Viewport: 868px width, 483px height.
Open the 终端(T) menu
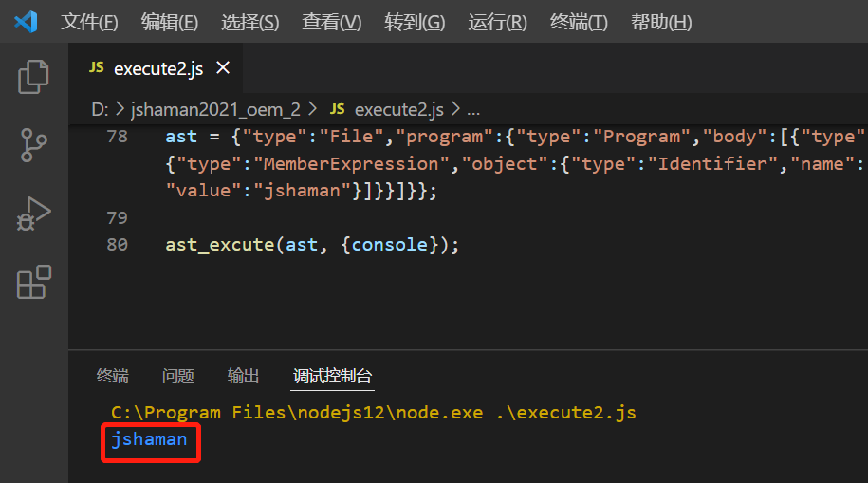[579, 23]
